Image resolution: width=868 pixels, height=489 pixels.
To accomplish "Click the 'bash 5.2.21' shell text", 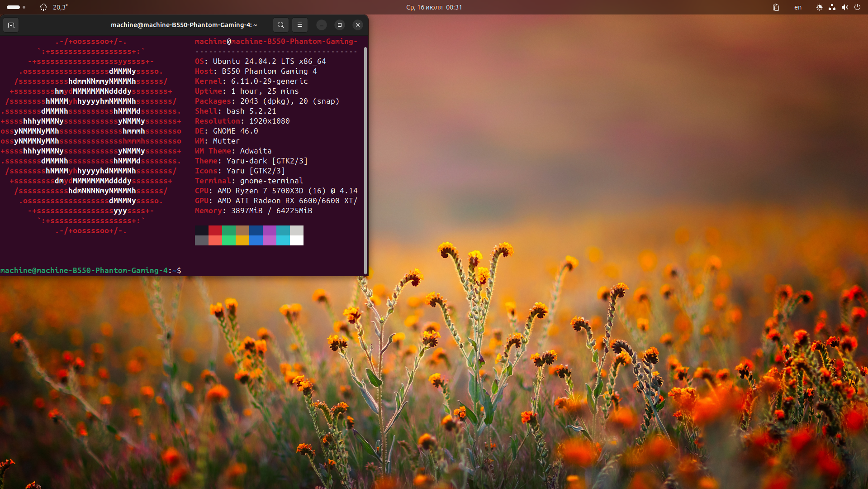I will 251,111.
